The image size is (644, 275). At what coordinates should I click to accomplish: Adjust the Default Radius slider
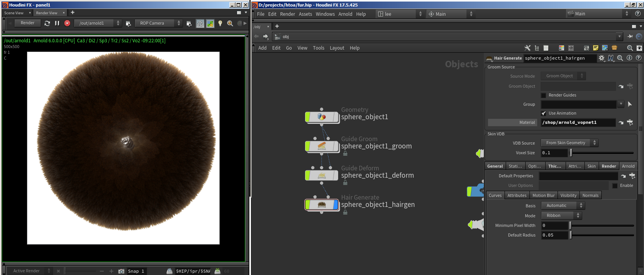pos(602,235)
